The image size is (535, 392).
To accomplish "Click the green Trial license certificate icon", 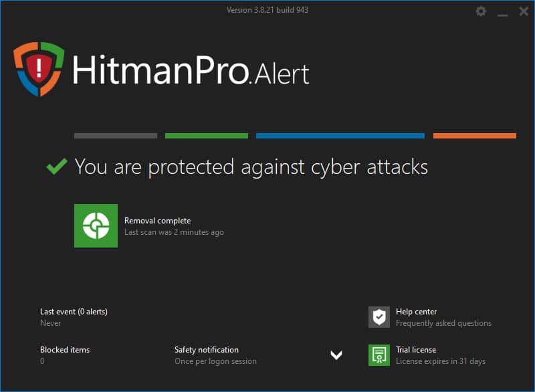I will coord(379,355).
